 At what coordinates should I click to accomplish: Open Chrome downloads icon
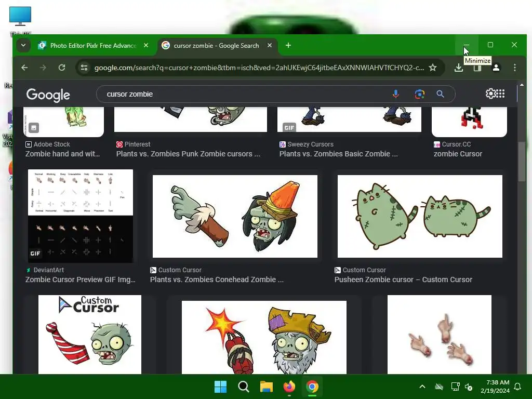459,68
